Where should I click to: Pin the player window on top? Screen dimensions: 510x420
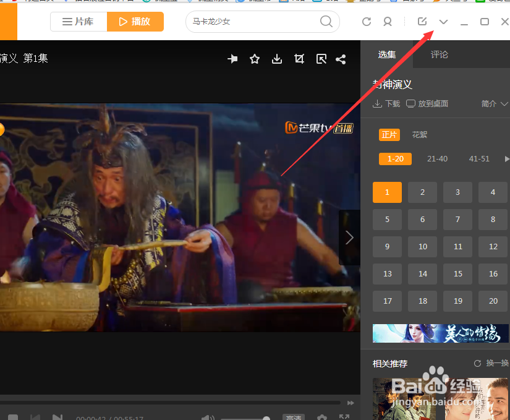point(232,59)
